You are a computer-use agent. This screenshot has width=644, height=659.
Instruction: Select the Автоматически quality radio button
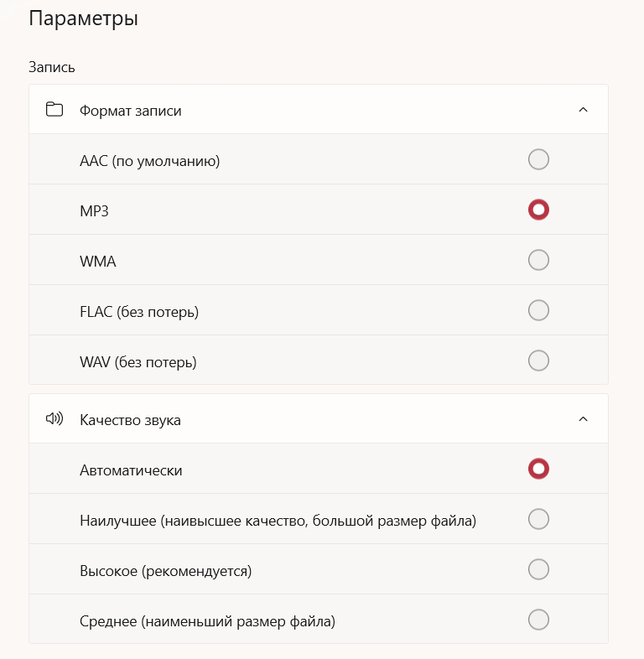click(x=538, y=469)
